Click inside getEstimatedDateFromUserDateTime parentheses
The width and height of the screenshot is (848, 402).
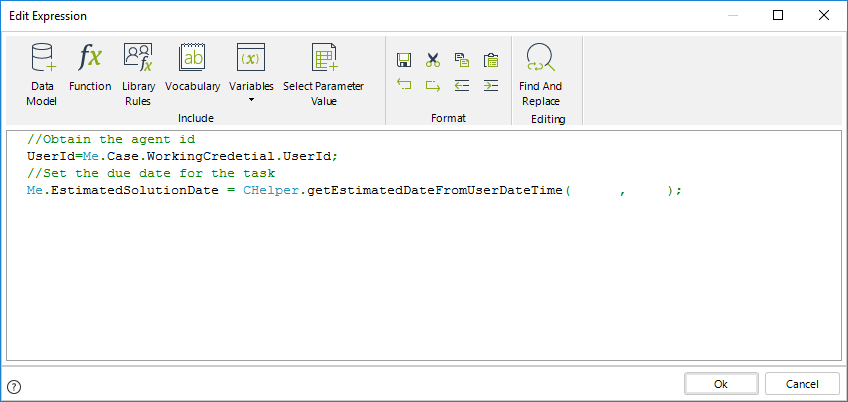594,190
